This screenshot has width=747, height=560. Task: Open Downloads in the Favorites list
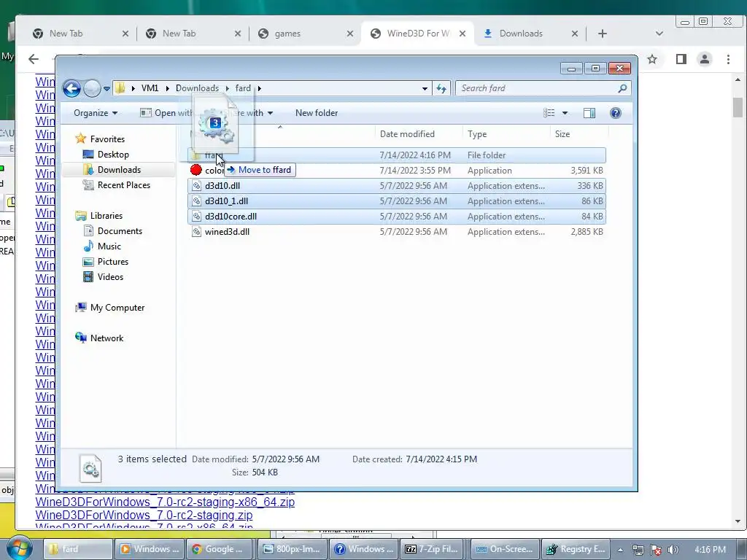tap(119, 169)
